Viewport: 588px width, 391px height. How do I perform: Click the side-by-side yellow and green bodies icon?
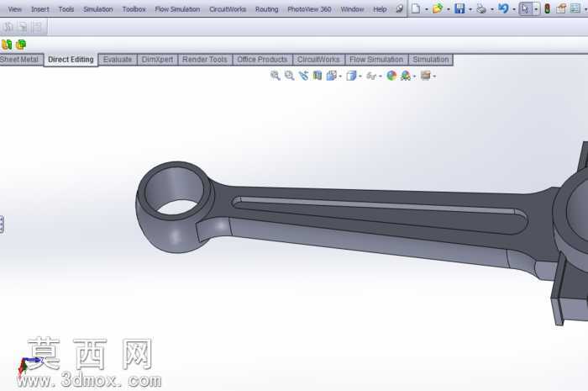tap(7, 45)
